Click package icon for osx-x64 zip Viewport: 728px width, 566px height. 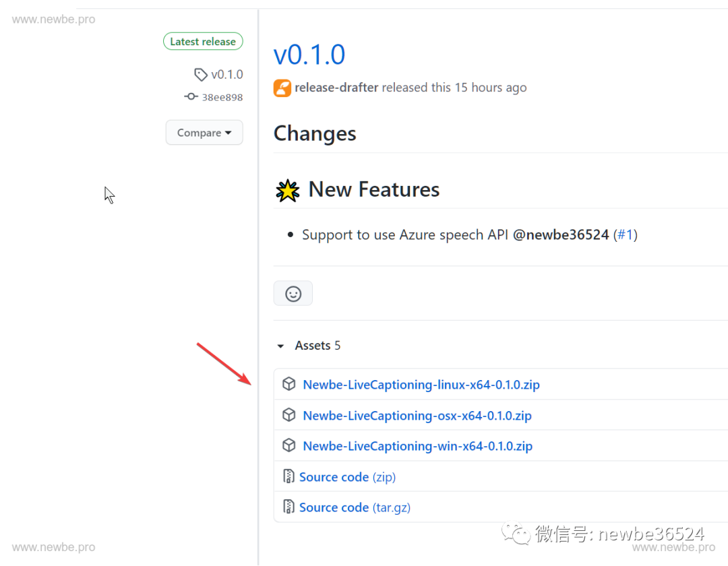(289, 415)
